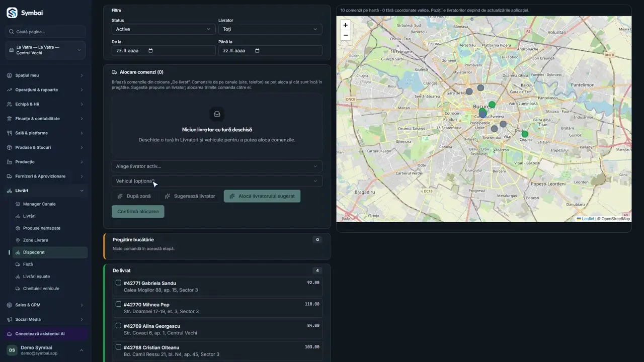This screenshot has height=362, width=644.
Task: Click the DS user avatar
Action: (12, 350)
